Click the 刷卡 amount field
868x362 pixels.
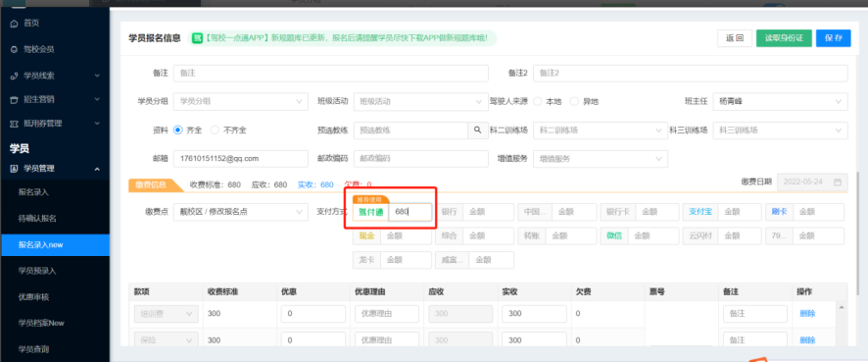point(818,212)
